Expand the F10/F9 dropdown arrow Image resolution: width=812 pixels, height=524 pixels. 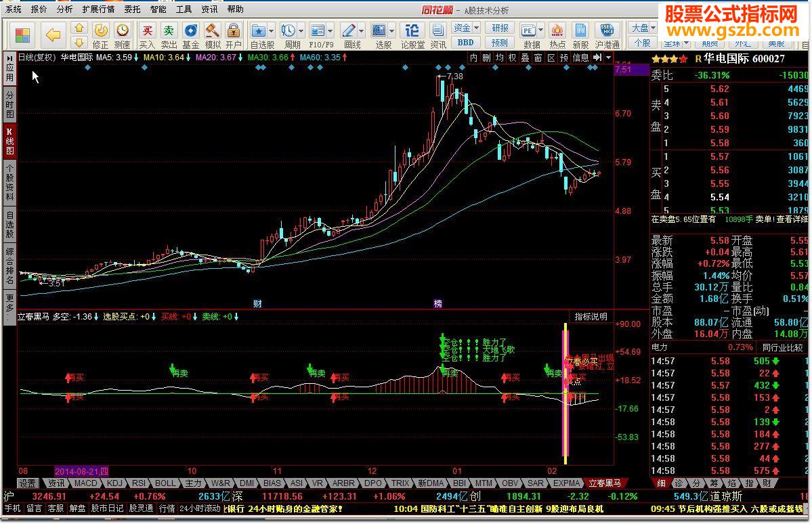[330, 30]
